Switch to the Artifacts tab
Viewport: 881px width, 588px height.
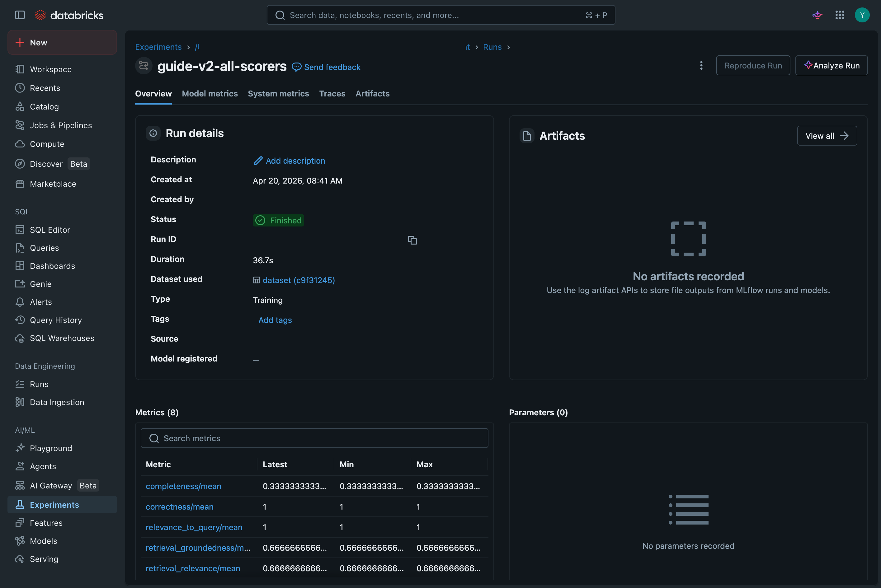point(373,93)
